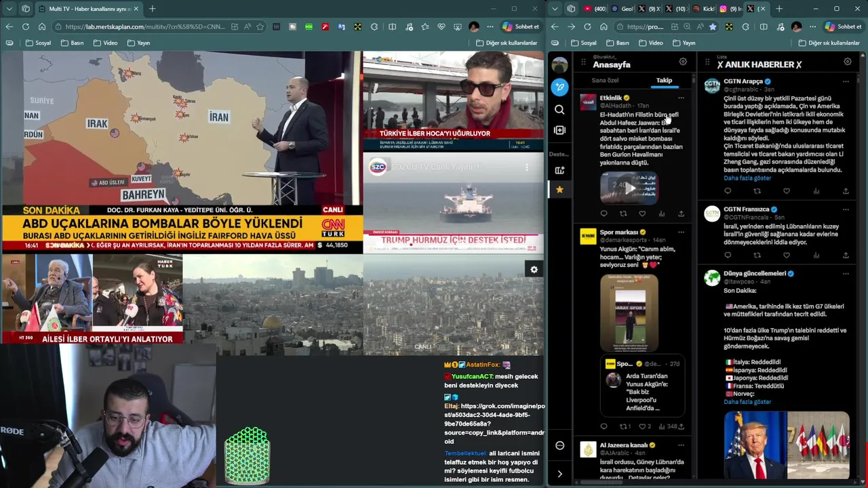Open Basın bookmarks folder in X Pro window

[618, 43]
